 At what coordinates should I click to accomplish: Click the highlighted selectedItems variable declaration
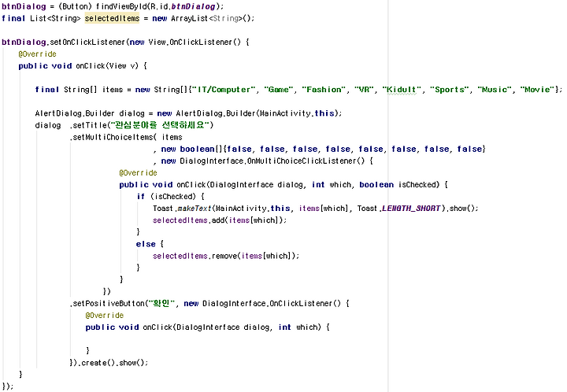click(112, 18)
